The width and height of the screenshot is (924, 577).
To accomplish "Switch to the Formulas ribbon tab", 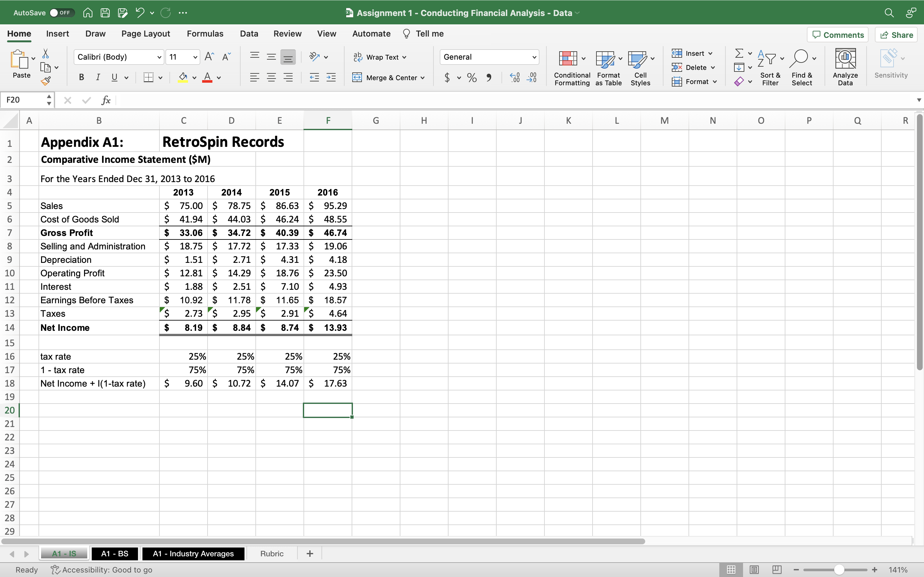I will click(205, 34).
